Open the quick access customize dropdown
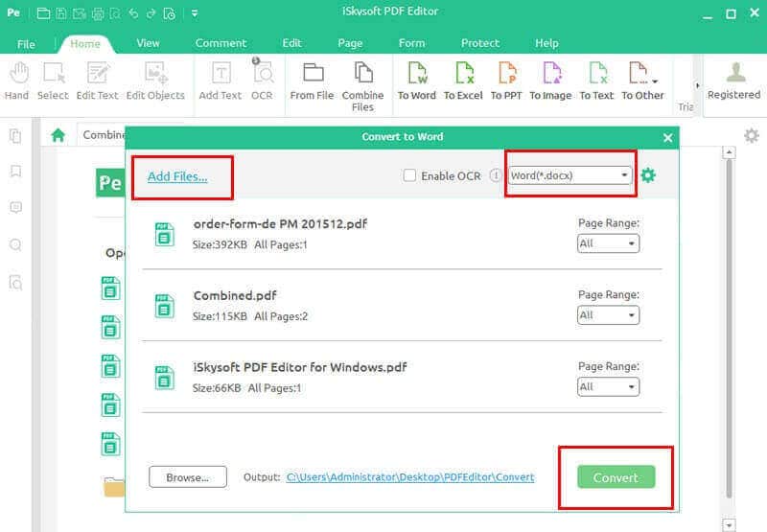Viewport: 767px width, 532px height. tap(195, 13)
